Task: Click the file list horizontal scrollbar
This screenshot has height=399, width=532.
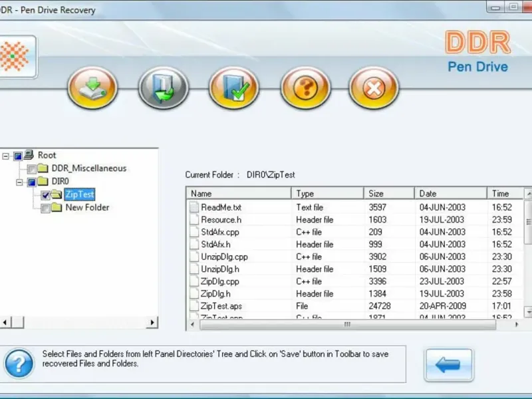Action: point(346,325)
